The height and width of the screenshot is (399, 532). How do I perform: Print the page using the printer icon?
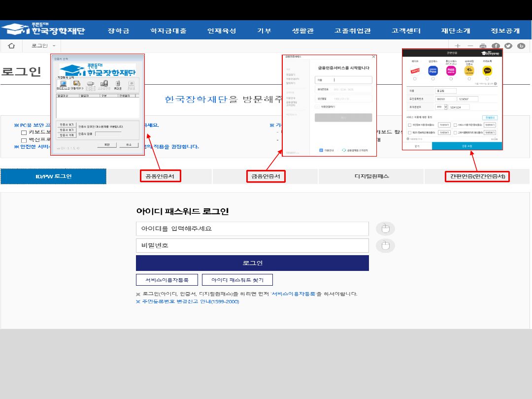click(x=483, y=46)
